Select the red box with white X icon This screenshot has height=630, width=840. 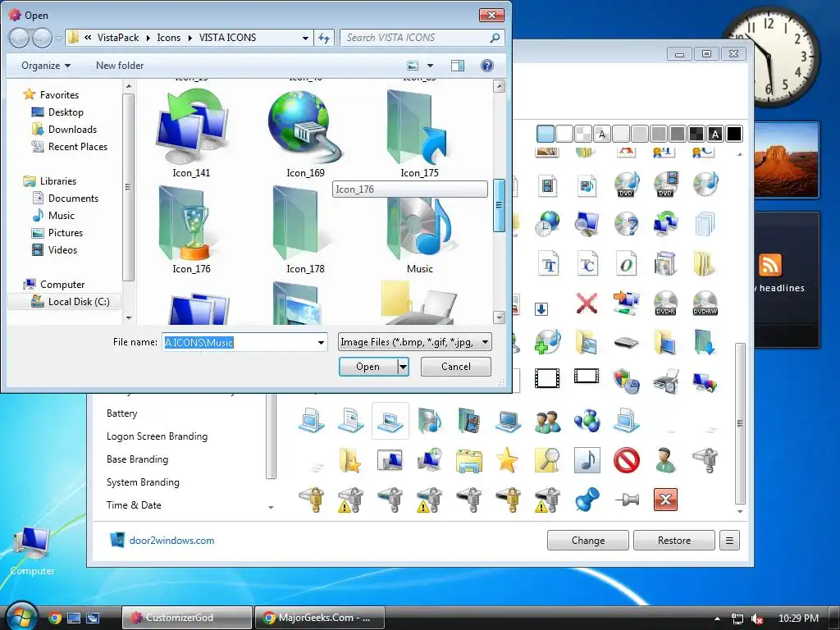(665, 500)
